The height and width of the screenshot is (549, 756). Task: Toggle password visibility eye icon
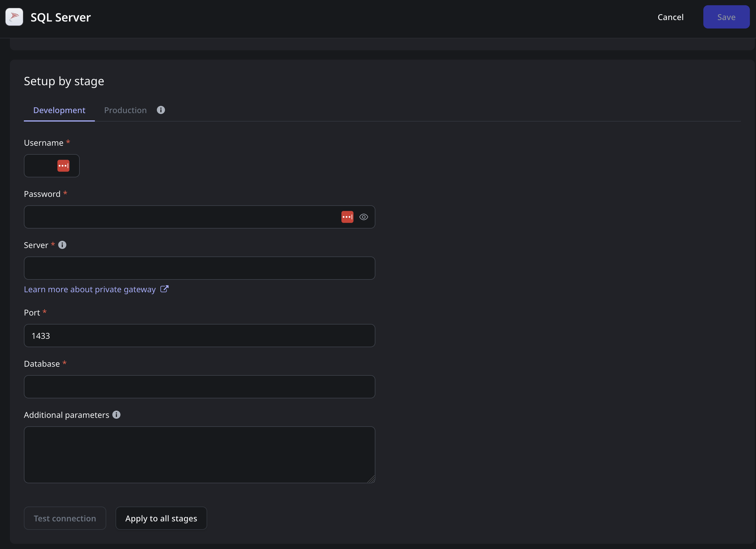(x=364, y=217)
